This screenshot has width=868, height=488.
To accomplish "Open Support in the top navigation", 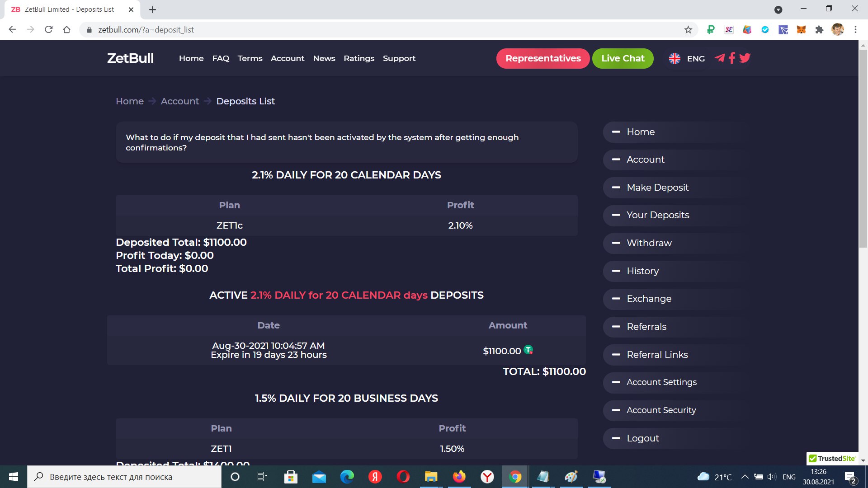I will pyautogui.click(x=399, y=58).
